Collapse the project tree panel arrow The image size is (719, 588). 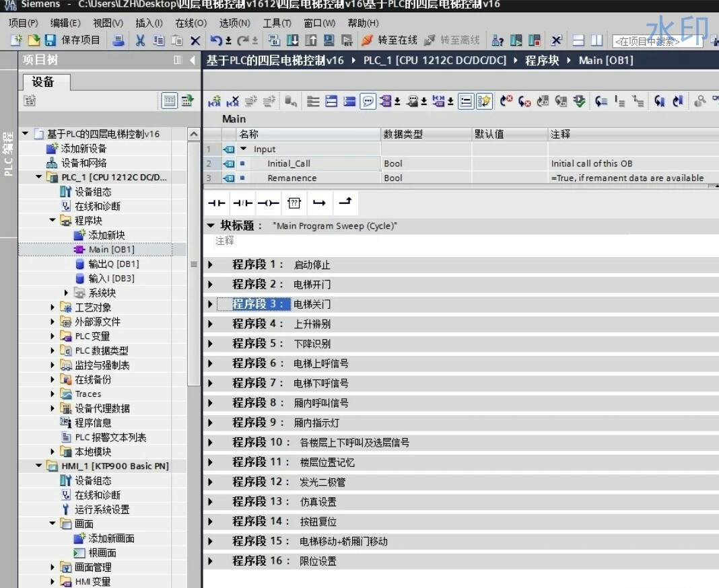(192, 60)
